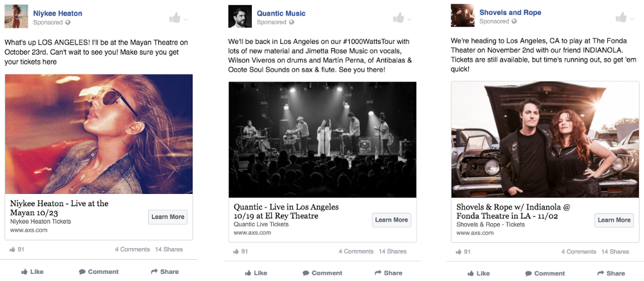
Task: Visit the Shovels and Rope page name link
Action: [x=510, y=13]
